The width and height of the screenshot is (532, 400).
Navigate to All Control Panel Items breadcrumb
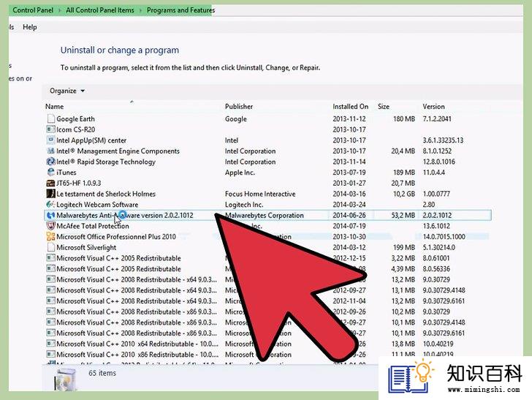tap(100, 10)
